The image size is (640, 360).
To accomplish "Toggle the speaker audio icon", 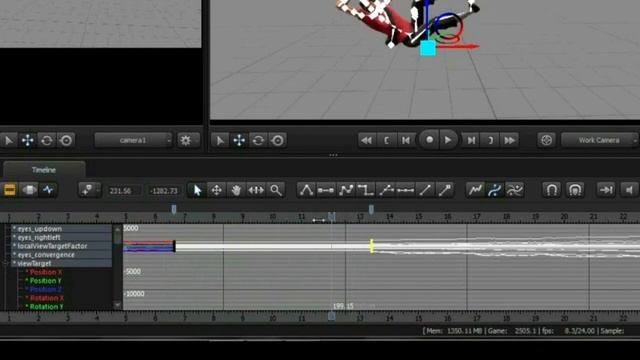I will tap(629, 190).
